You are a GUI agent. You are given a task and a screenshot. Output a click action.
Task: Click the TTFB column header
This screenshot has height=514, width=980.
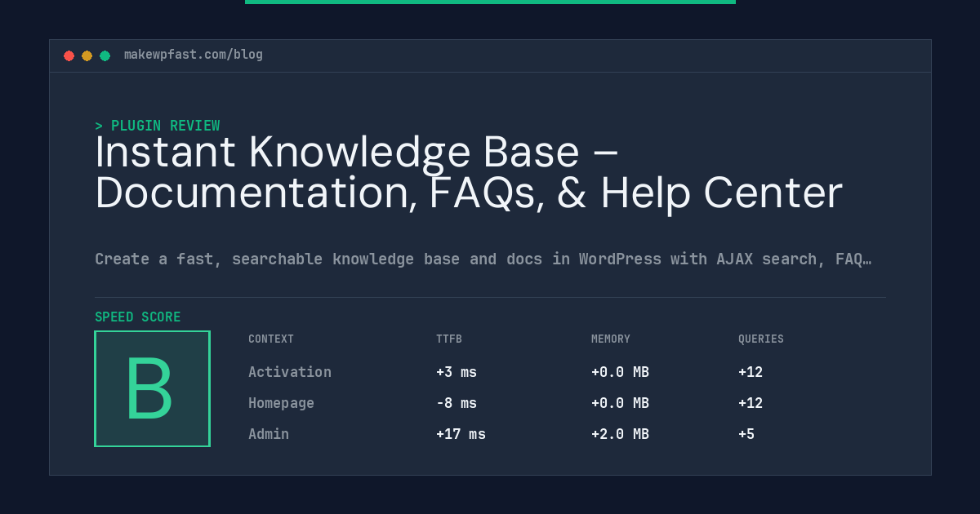tap(449, 339)
